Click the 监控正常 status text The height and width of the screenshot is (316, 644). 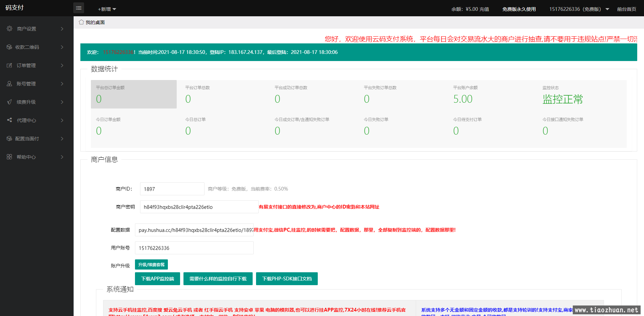[563, 99]
